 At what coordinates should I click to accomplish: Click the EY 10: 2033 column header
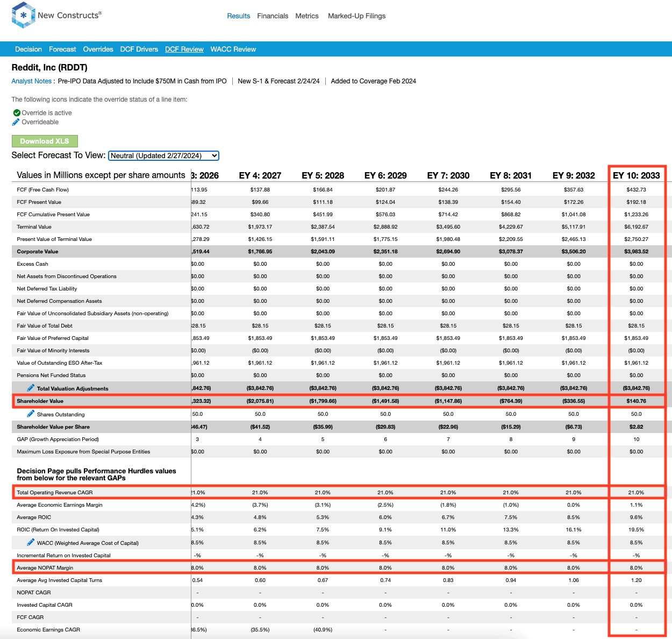[637, 175]
